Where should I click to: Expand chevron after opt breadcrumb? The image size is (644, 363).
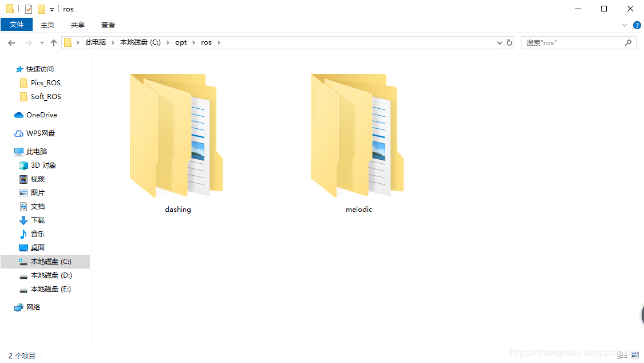[x=193, y=43]
